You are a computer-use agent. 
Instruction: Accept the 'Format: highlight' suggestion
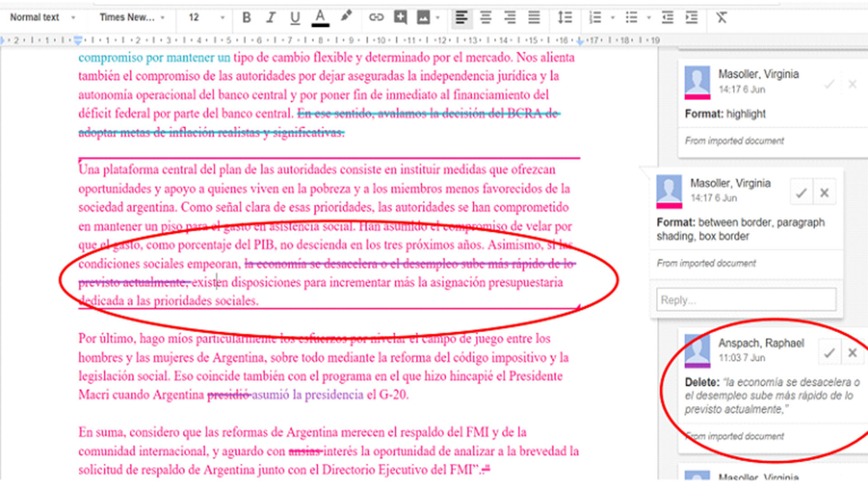[x=829, y=84]
